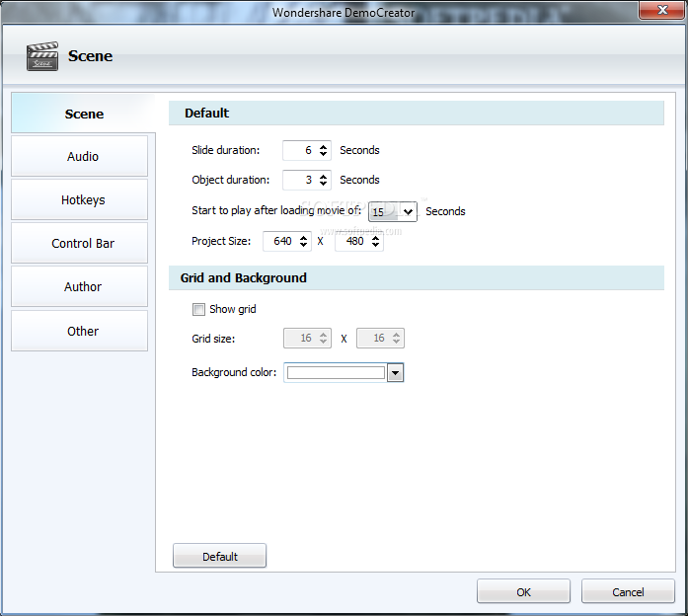Click the second Grid size field

pos(380,339)
